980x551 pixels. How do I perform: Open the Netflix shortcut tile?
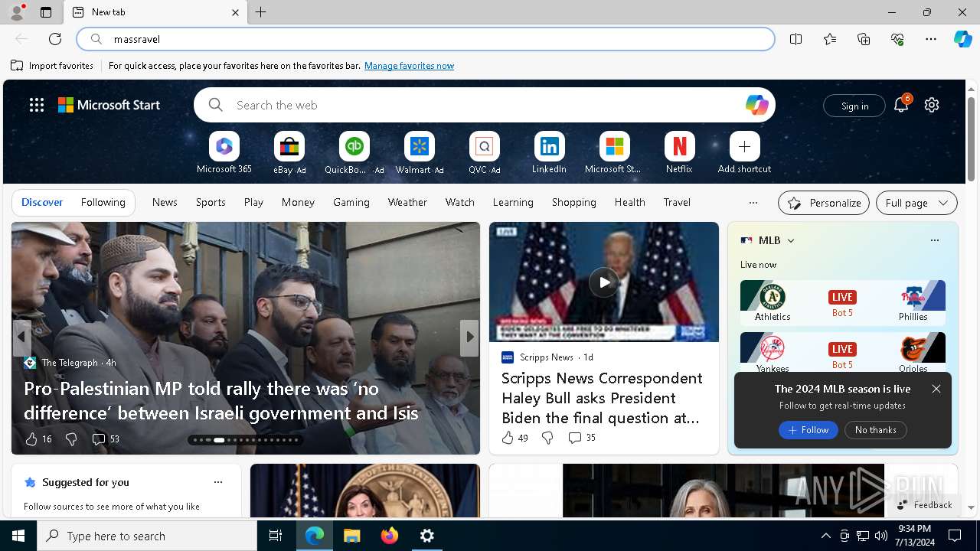(x=679, y=153)
